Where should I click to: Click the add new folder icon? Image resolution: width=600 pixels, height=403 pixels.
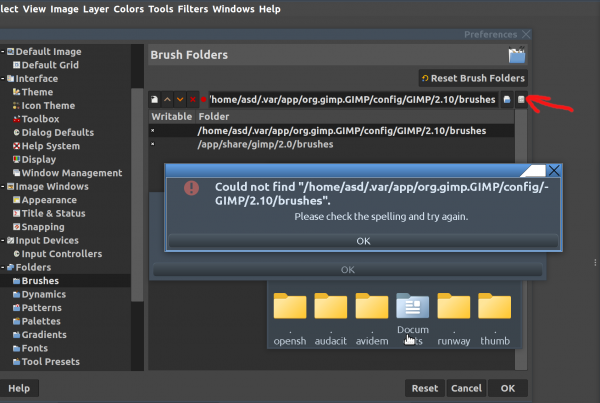pos(155,100)
